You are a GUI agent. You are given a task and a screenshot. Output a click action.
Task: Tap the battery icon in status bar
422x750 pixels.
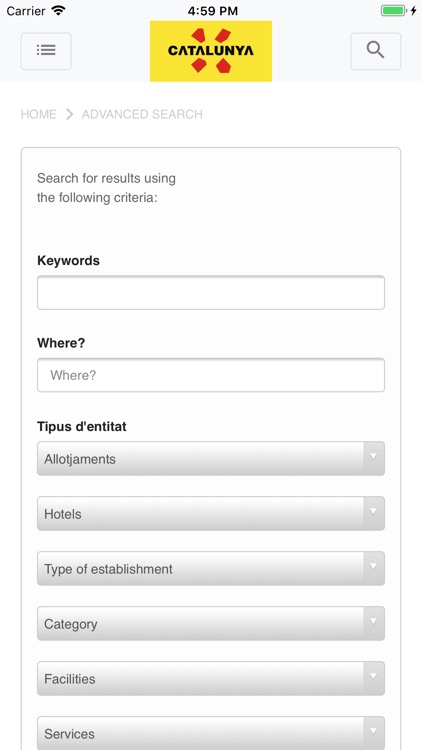(393, 11)
